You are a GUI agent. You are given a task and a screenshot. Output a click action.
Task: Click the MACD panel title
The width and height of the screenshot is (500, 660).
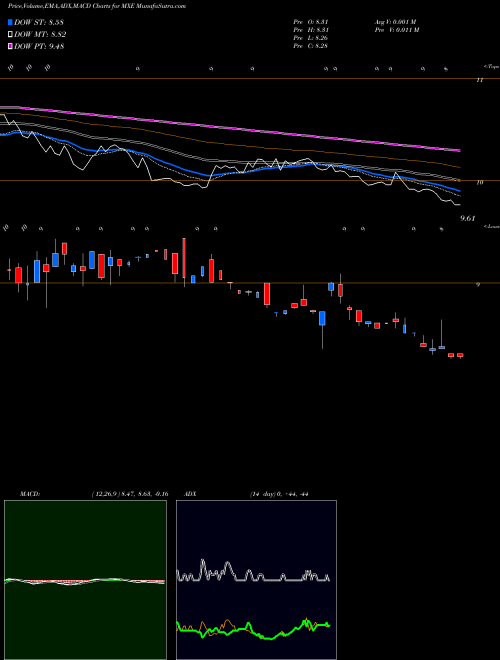point(29,494)
